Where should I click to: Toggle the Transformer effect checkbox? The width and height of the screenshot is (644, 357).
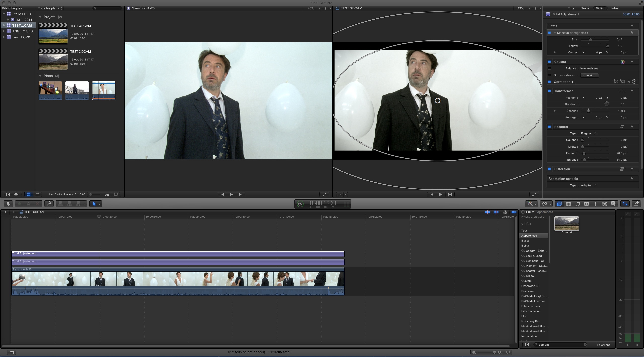coord(549,91)
